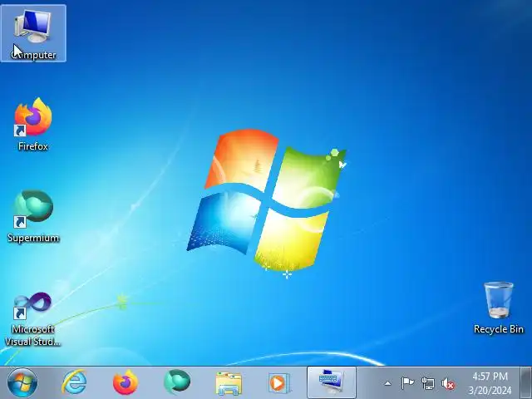
Task: Click the "Supermium" desktop label text
Action: tap(33, 238)
